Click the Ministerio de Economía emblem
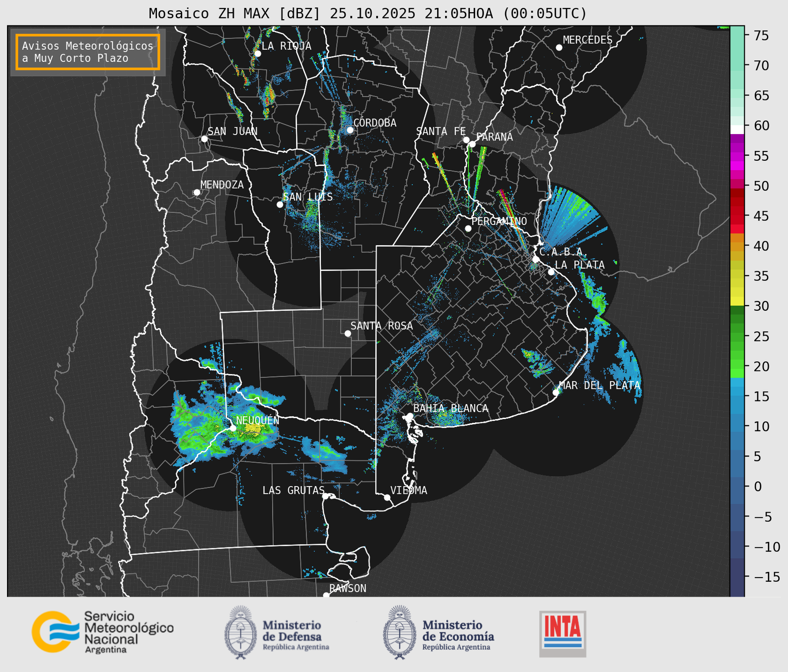Viewport: 788px width, 672px height. click(x=399, y=632)
